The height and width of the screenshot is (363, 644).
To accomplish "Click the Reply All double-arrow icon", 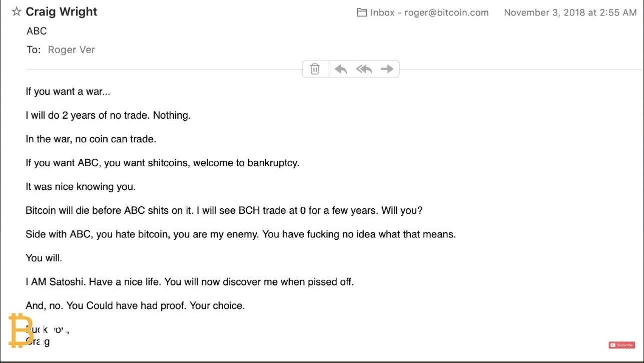I will [364, 69].
